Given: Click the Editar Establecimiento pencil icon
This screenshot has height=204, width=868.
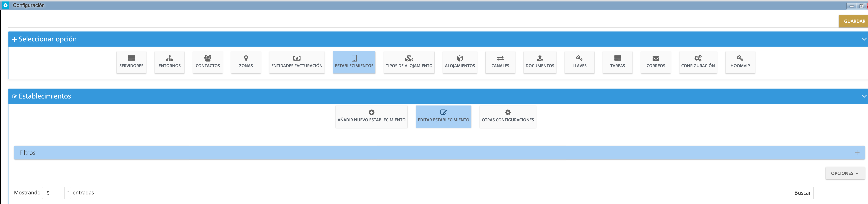Looking at the screenshot, I should tap(443, 112).
